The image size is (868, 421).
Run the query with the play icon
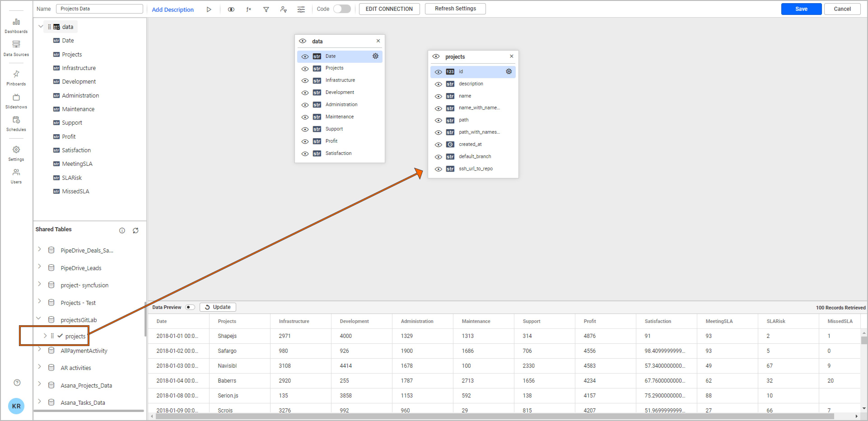[x=209, y=9]
